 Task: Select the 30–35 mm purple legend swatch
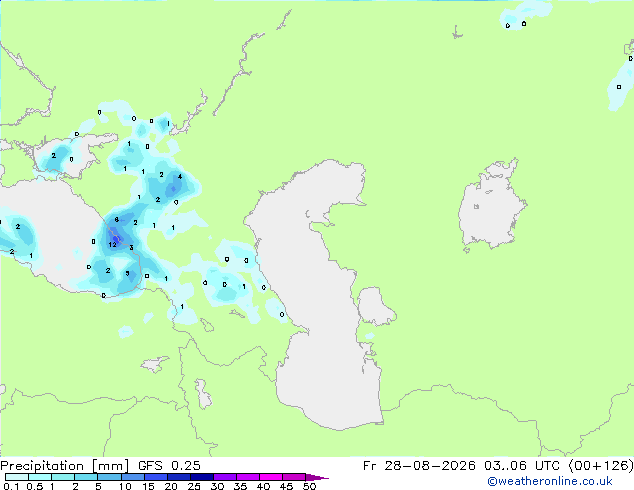pyautogui.click(x=224, y=477)
